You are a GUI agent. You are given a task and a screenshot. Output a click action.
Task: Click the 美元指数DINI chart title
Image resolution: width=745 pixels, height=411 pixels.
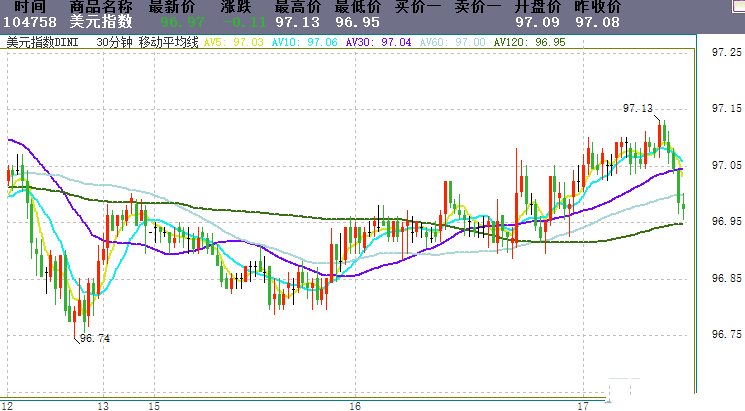click(41, 43)
